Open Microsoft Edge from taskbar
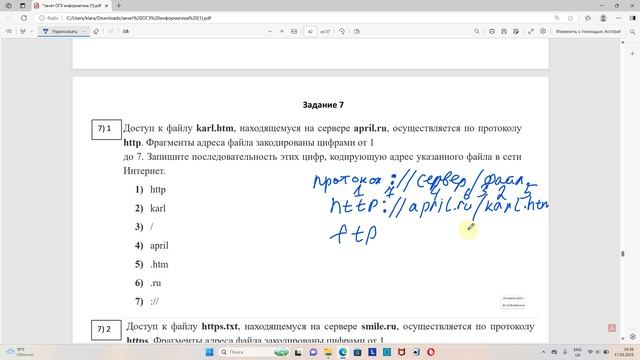The height and width of the screenshot is (360, 640). pos(342,352)
